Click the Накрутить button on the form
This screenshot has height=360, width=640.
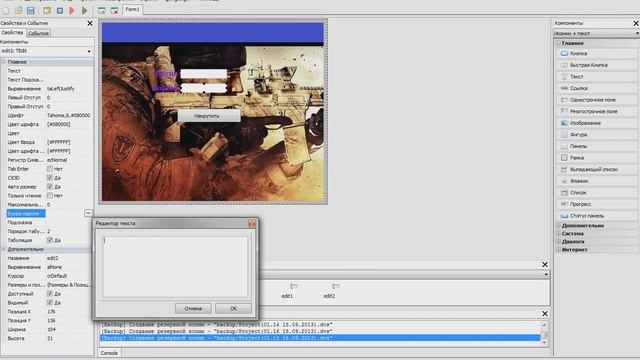coord(209,116)
